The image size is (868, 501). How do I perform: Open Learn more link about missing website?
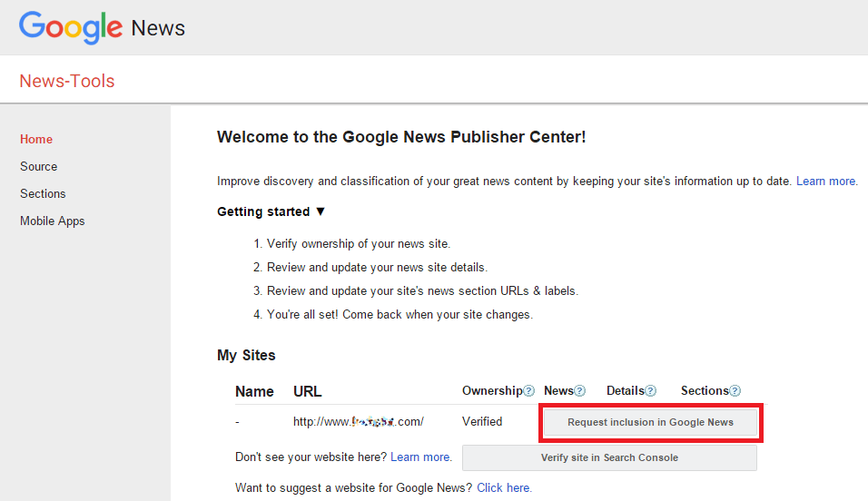tap(421, 457)
